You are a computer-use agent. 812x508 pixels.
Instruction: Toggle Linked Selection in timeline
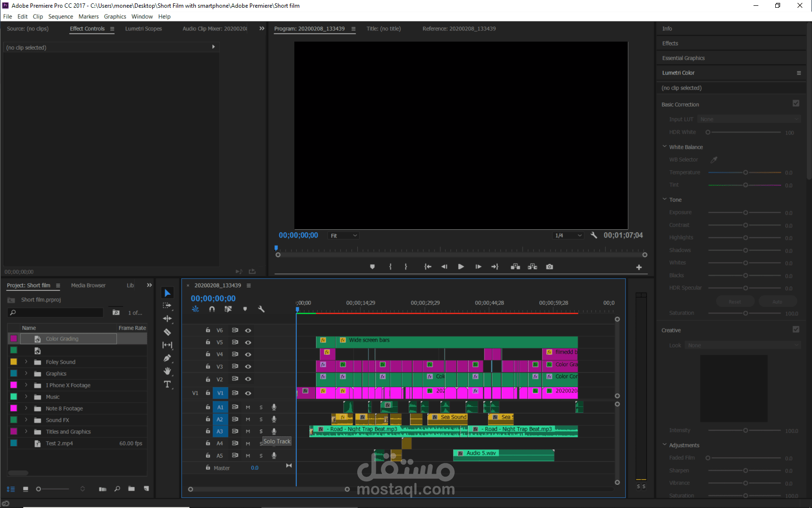[228, 309]
